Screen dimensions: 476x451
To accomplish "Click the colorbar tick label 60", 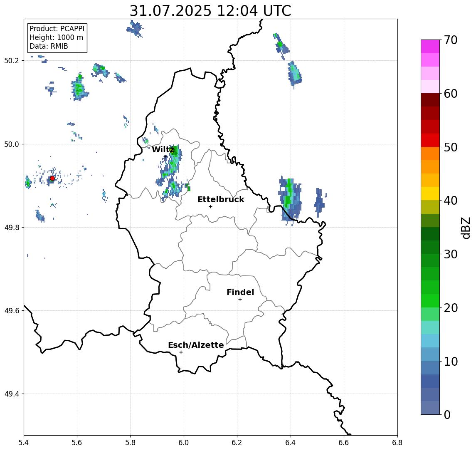I will [451, 94].
